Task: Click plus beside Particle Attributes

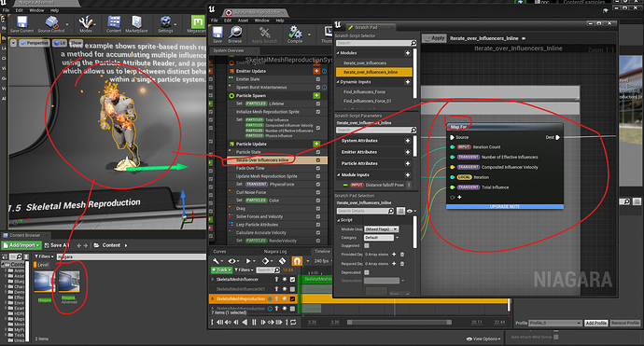Action: [x=408, y=163]
